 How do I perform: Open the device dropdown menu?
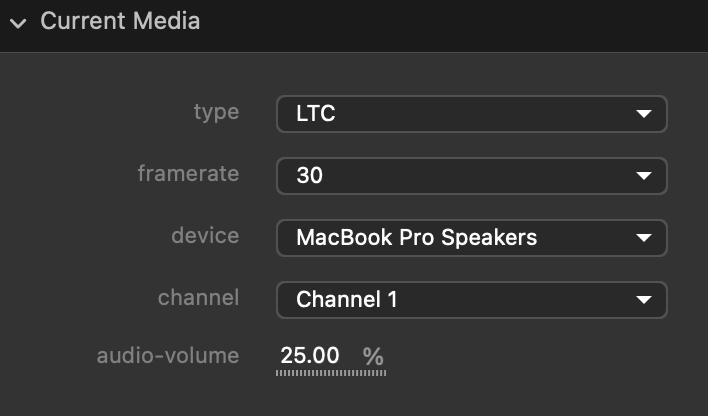(471, 238)
